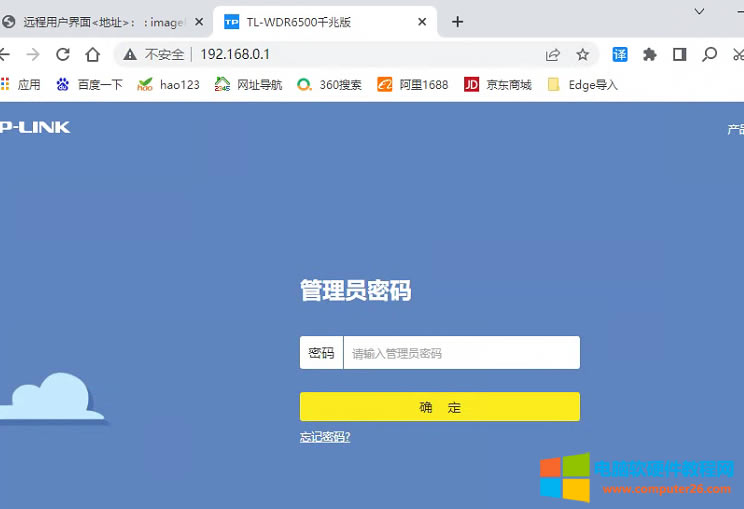
Task: Reload the page with the refresh icon
Action: point(63,54)
